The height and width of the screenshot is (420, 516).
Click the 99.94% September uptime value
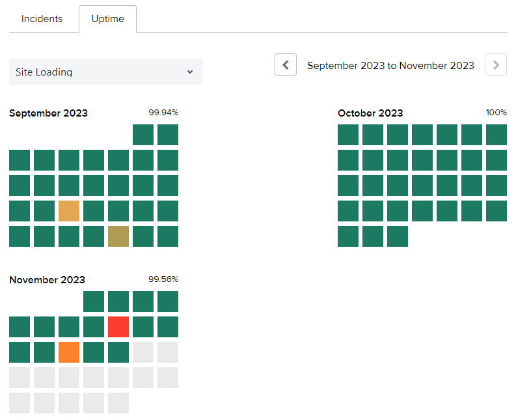pos(163,113)
